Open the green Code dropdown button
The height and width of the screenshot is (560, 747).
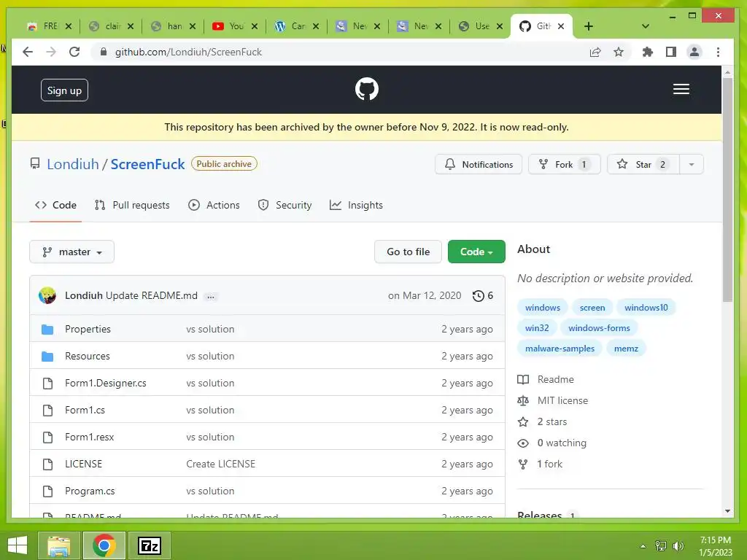point(476,252)
